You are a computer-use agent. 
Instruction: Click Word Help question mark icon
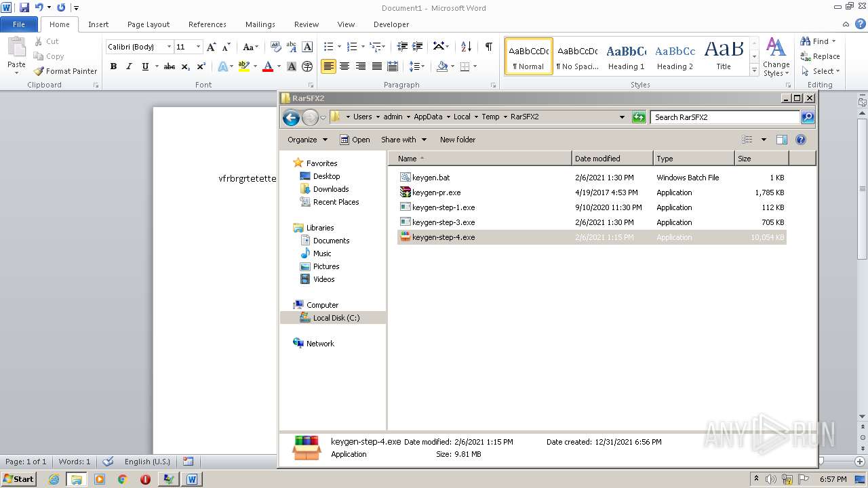[x=861, y=24]
